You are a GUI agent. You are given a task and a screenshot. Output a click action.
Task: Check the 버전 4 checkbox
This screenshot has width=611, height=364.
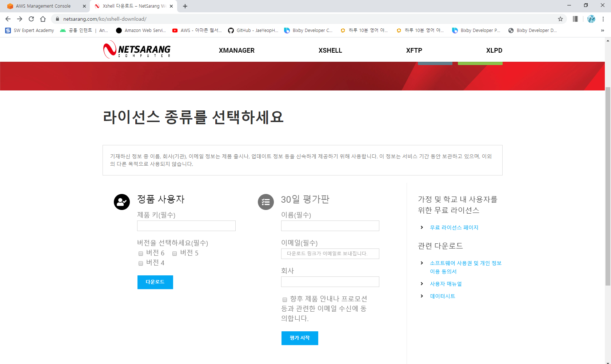coord(141,263)
